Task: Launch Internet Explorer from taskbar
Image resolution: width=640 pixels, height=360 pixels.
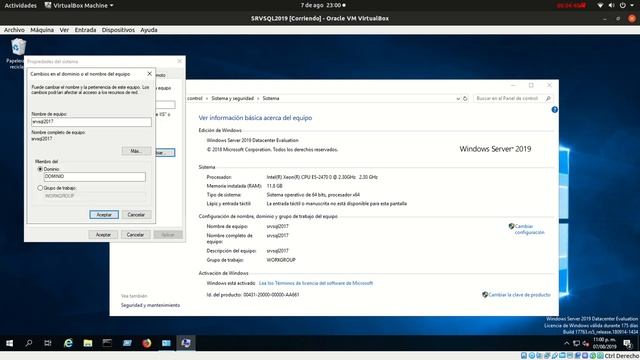Action: point(68,343)
